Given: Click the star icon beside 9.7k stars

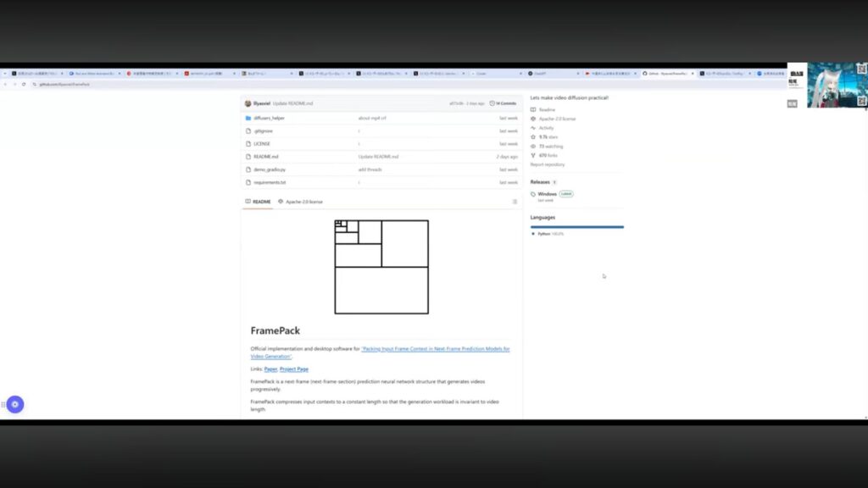Looking at the screenshot, I should point(533,137).
